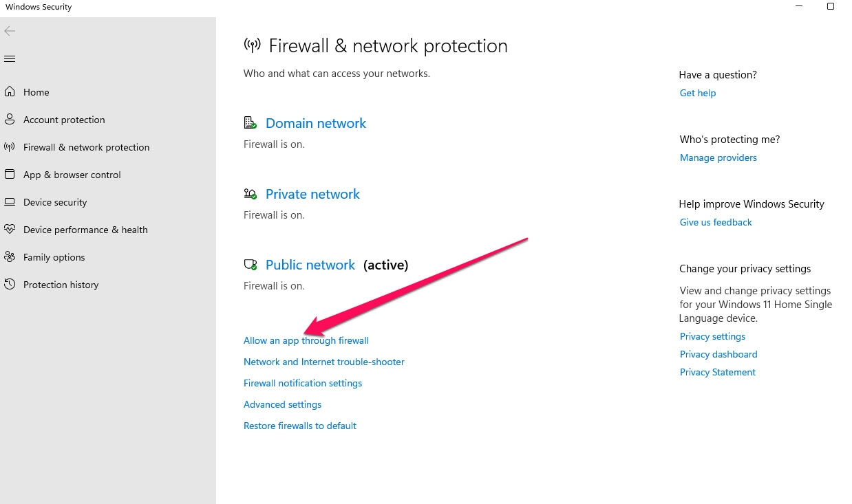Open Firewall & network protection sidebar item

(x=86, y=147)
